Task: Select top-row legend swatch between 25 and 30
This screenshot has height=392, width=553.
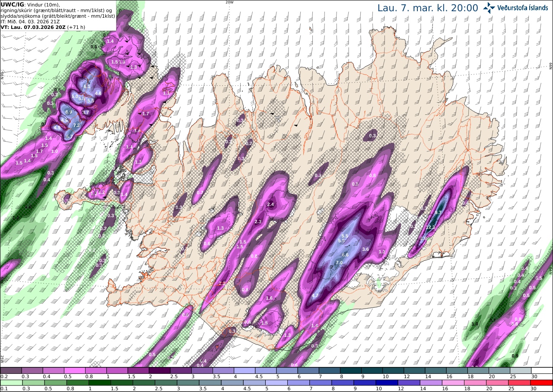Action: (x=521, y=370)
